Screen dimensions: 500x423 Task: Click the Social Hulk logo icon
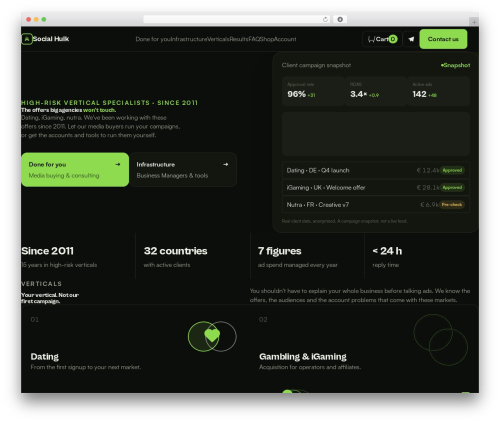tap(27, 39)
